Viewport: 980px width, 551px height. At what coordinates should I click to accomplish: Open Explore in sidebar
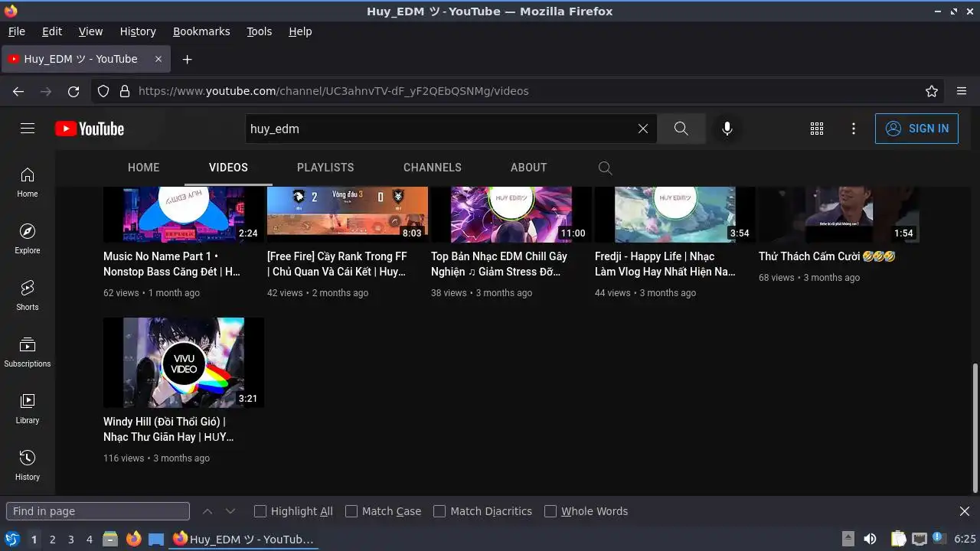pos(28,239)
